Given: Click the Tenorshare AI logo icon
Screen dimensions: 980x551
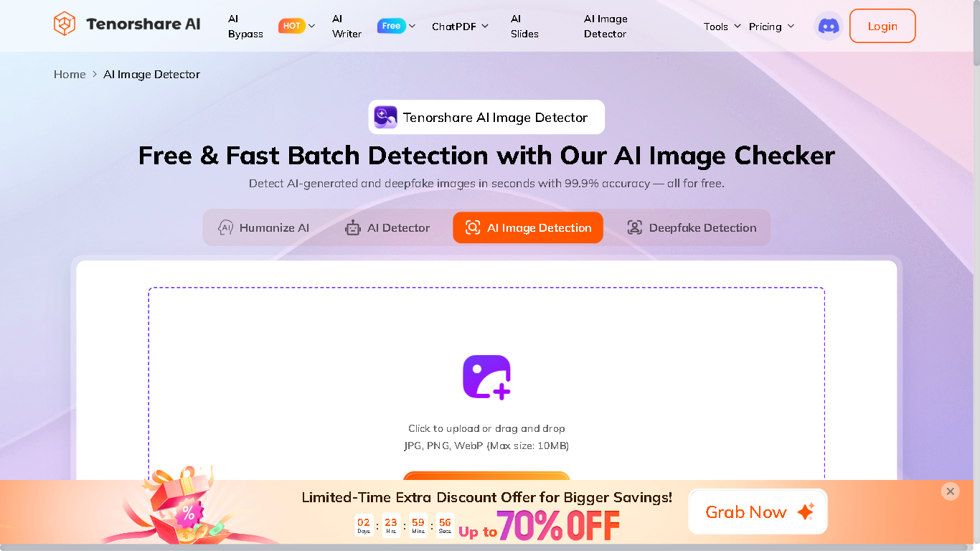Looking at the screenshot, I should pos(65,24).
